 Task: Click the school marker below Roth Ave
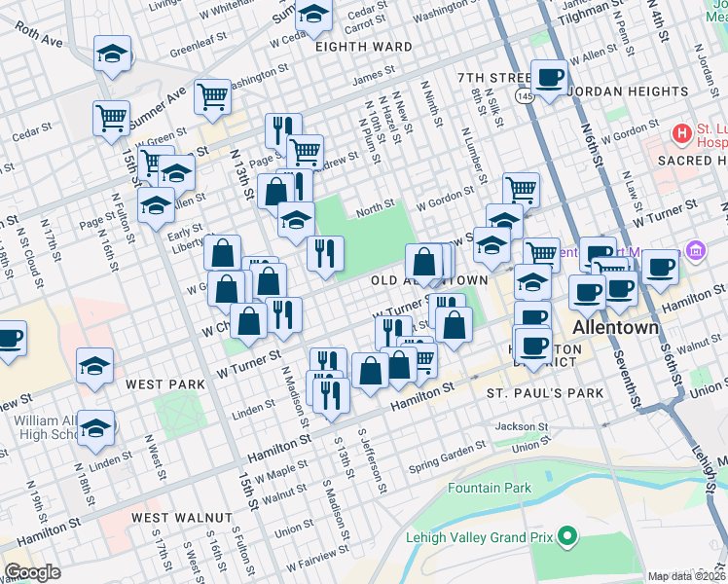pyautogui.click(x=112, y=55)
